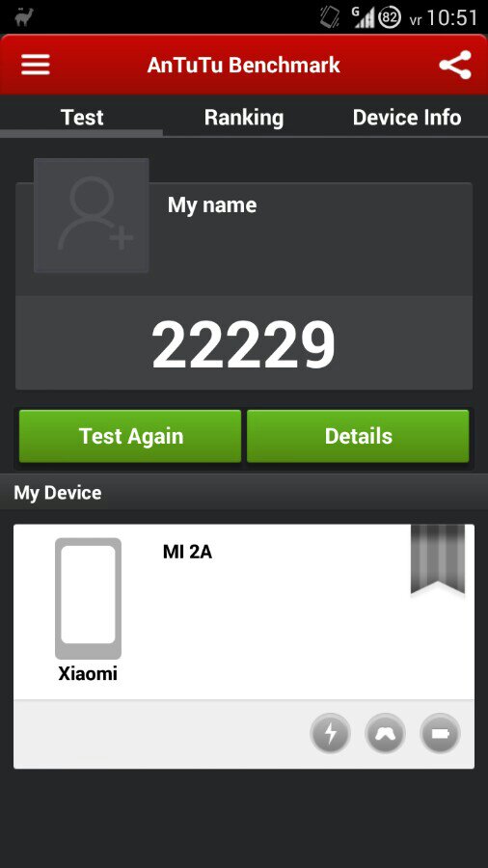This screenshot has height=868, width=488.
Task: Tap the Xiaomi phone illustration
Action: (x=88, y=598)
